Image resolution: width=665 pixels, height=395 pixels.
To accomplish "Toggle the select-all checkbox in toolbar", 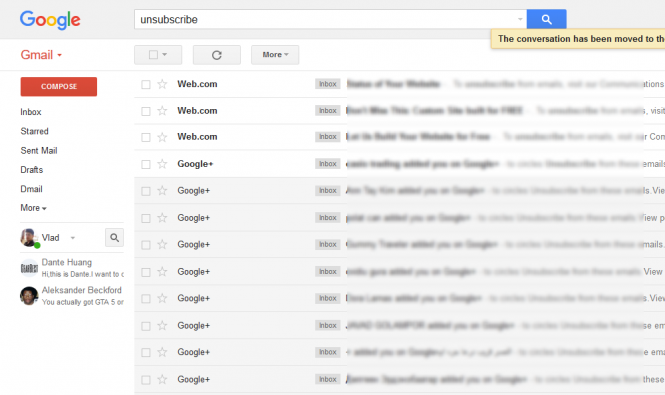I will pyautogui.click(x=154, y=55).
